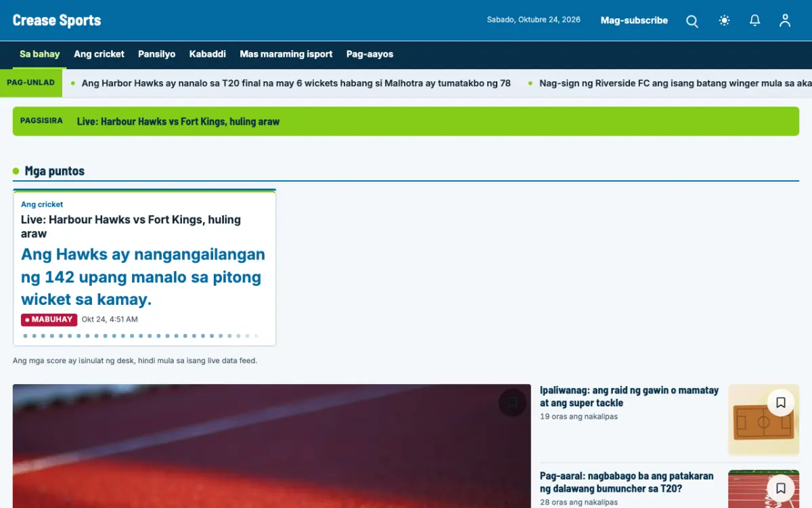Click the red MABUHAY live badge
This screenshot has width=812, height=508.
tap(49, 320)
